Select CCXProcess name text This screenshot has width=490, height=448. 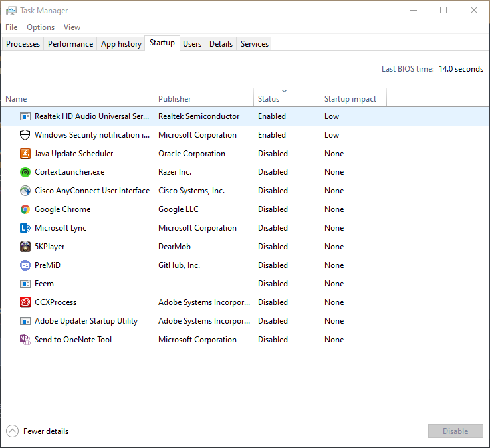click(x=56, y=302)
